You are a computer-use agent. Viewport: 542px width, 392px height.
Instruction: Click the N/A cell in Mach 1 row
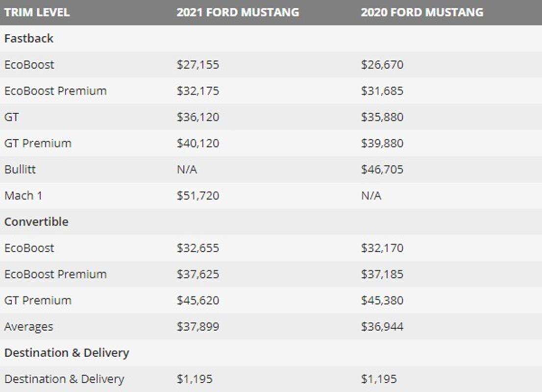point(371,196)
